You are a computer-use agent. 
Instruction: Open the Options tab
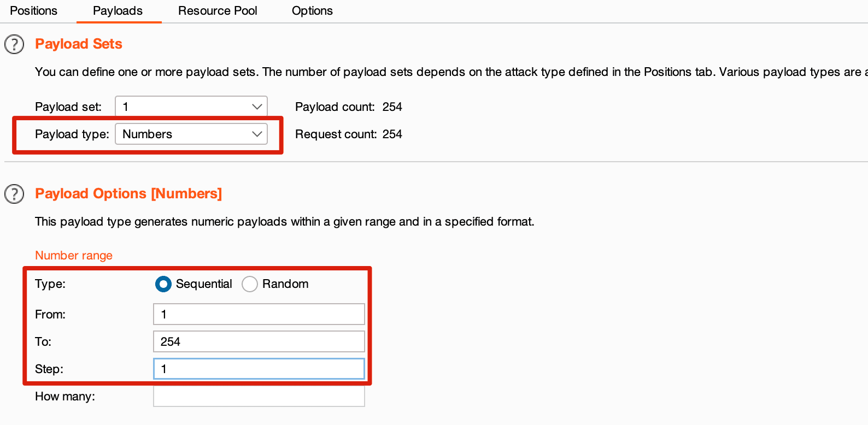[x=312, y=11]
